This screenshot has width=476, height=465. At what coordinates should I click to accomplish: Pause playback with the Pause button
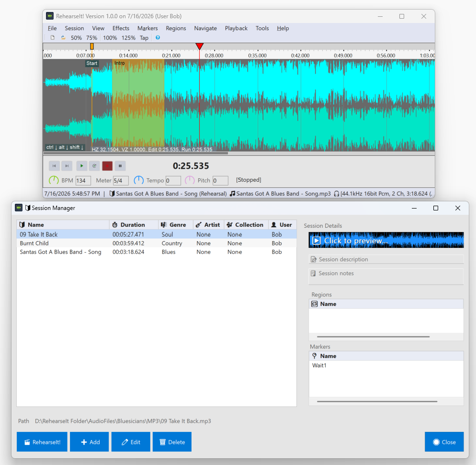coord(120,166)
